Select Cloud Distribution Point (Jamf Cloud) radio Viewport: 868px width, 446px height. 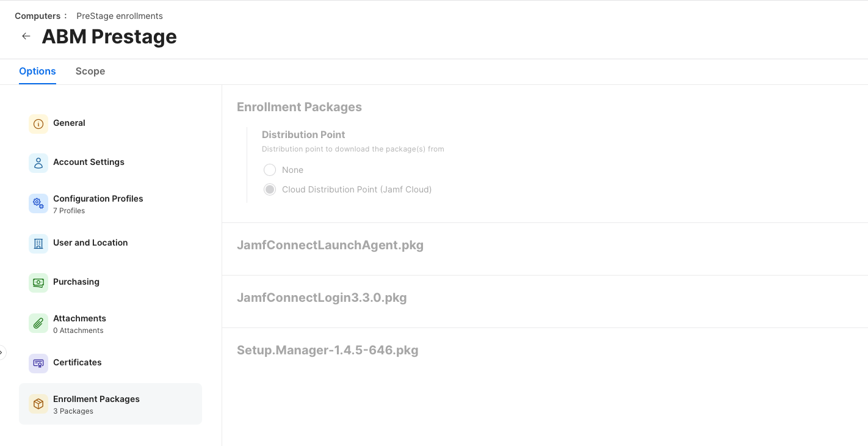(270, 189)
